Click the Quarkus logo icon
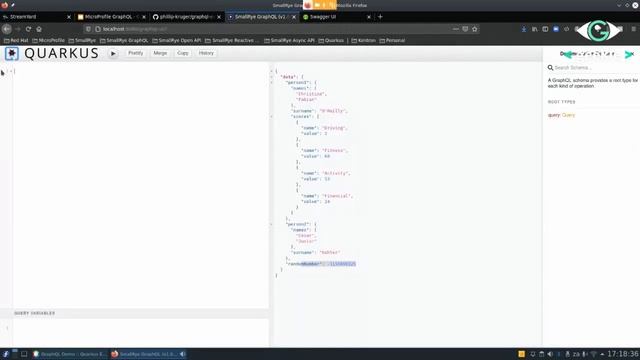The height and width of the screenshot is (360, 640). 12,53
